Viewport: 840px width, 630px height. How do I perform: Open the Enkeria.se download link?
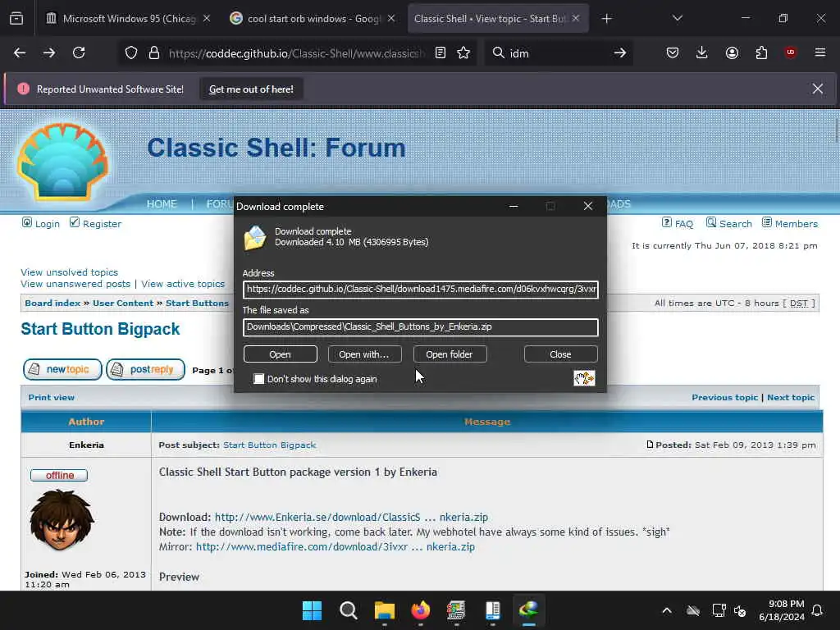click(x=351, y=518)
